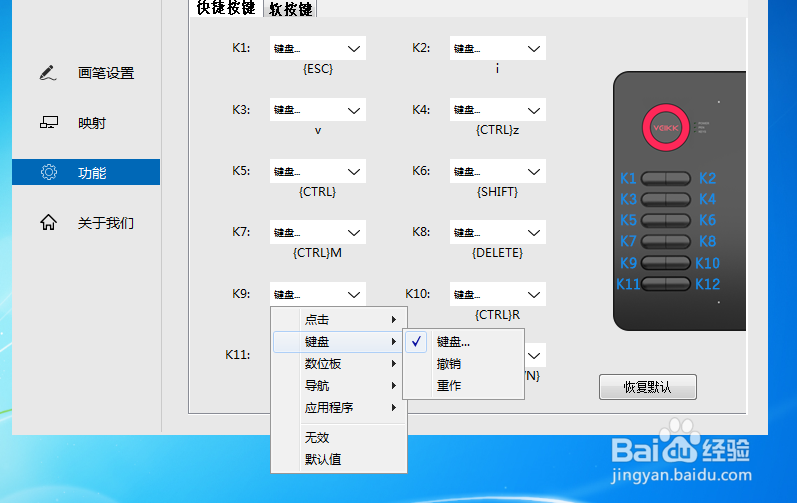
Task: Select the checked 键盘... submenu item
Action: point(464,341)
